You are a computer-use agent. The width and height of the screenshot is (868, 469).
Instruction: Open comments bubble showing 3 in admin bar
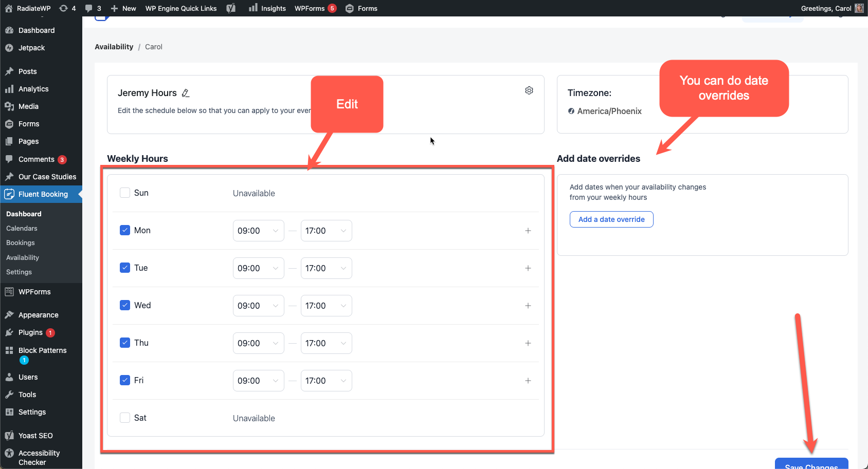(x=89, y=8)
